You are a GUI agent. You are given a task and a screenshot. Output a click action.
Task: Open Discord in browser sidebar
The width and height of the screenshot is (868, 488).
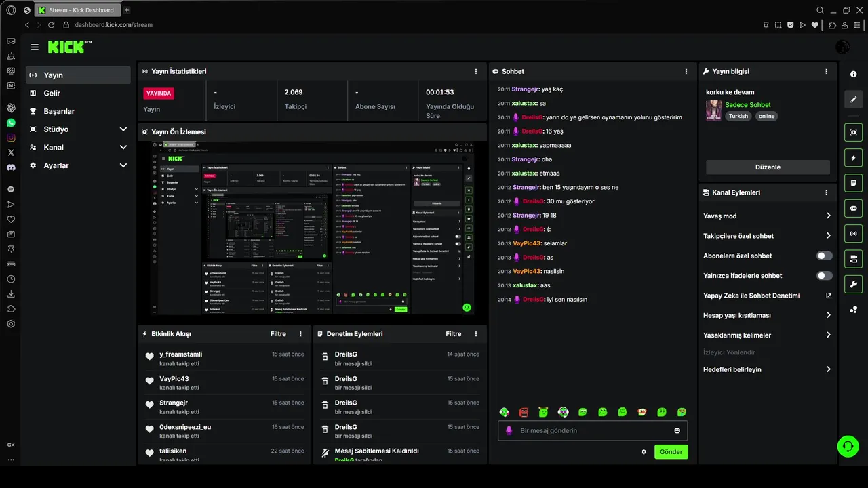11,167
